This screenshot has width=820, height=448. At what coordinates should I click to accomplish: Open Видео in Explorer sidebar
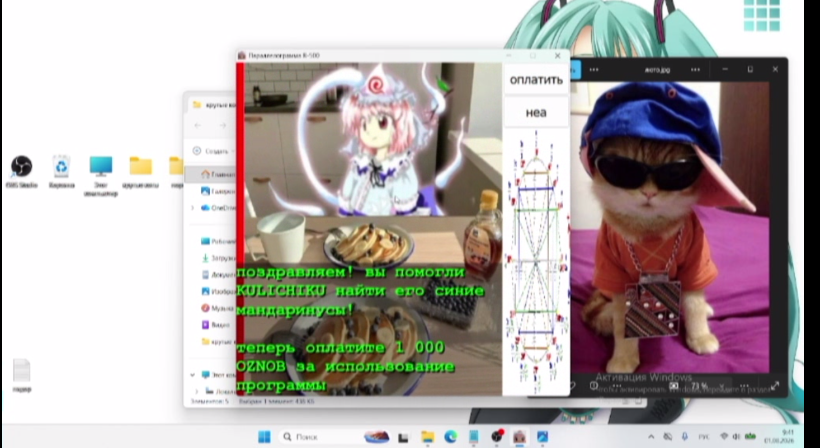tap(215, 325)
